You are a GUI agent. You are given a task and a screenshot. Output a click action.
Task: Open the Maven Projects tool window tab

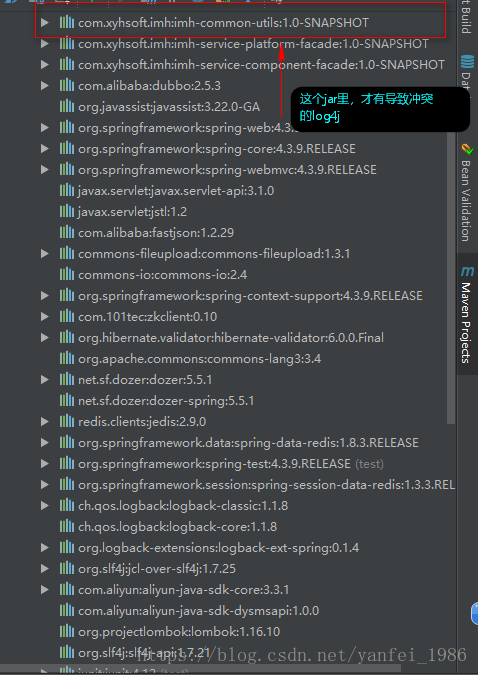467,313
